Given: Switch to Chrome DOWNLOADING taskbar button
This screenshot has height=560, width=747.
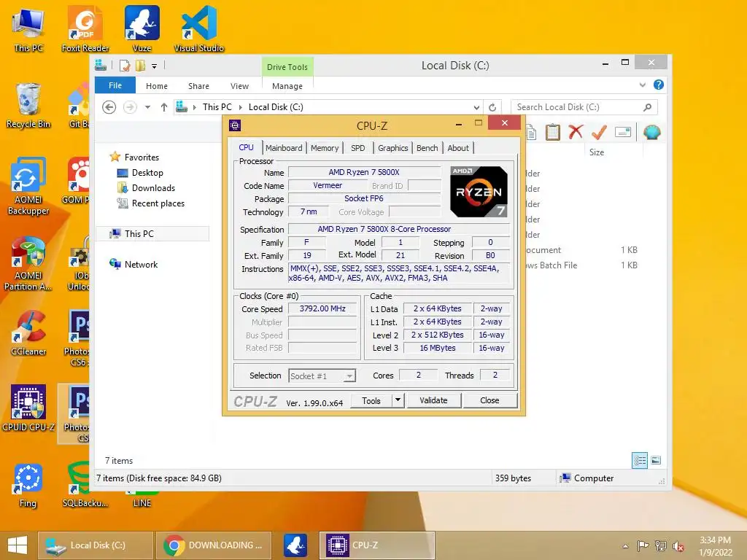Looking at the screenshot, I should click(214, 545).
